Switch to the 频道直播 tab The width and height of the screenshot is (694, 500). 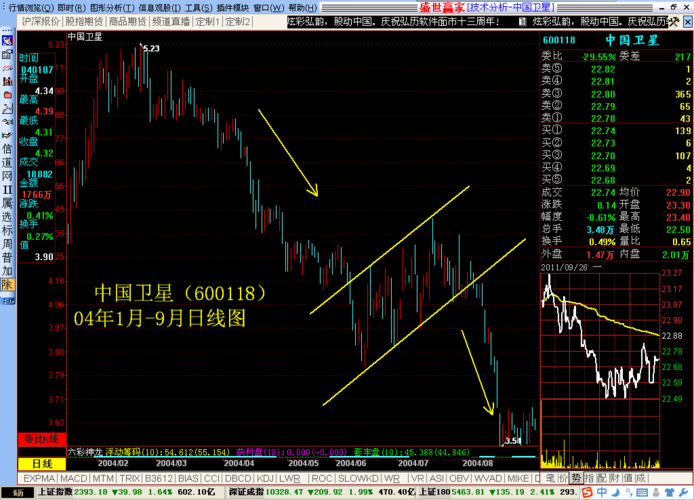171,22
